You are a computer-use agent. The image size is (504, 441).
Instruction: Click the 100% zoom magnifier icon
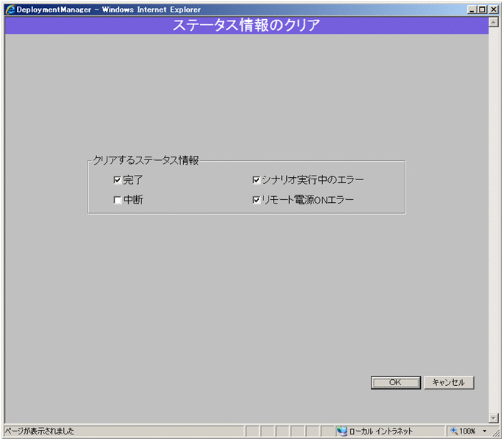click(454, 431)
